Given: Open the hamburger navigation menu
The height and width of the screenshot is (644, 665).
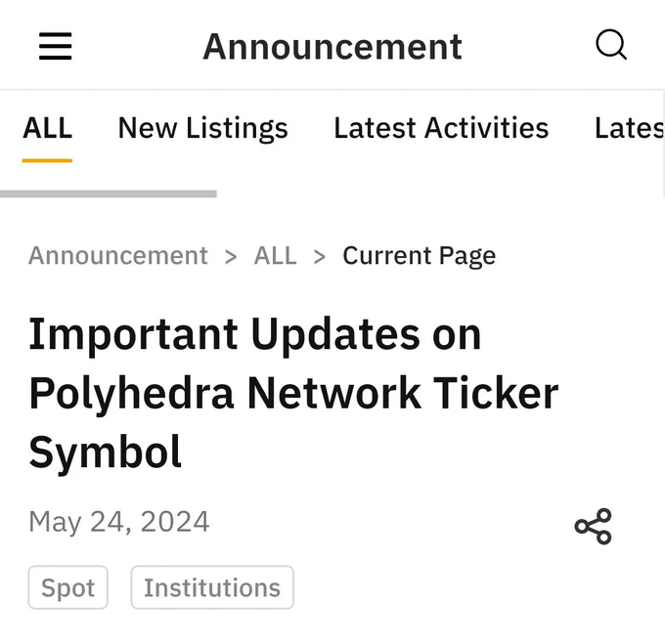Looking at the screenshot, I should (x=55, y=46).
